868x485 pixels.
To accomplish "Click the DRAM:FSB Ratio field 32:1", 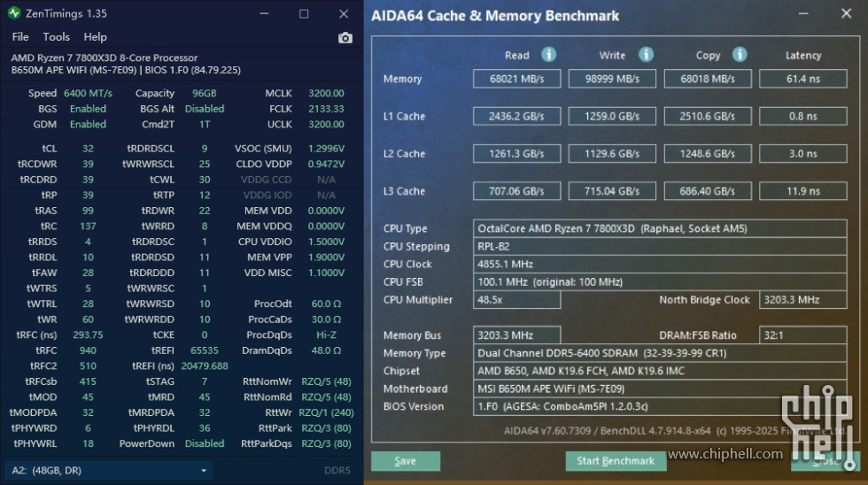I will click(x=802, y=335).
